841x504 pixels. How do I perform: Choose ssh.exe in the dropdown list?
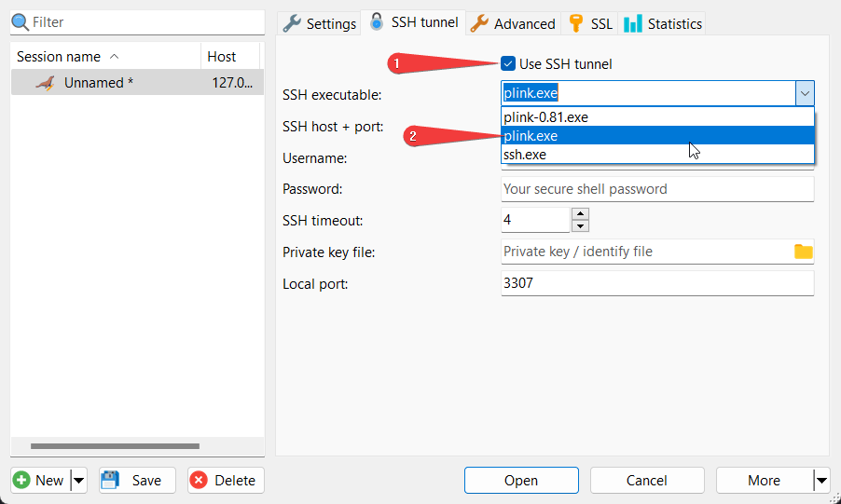525,155
